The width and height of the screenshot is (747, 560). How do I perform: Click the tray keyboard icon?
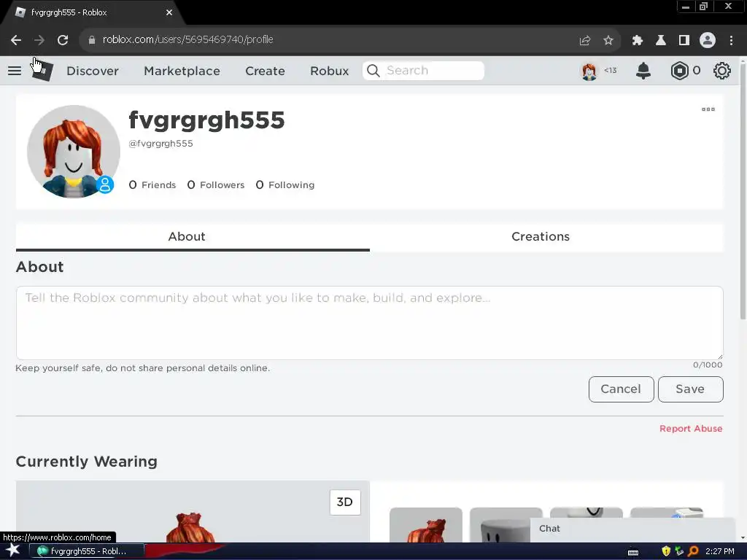click(633, 553)
